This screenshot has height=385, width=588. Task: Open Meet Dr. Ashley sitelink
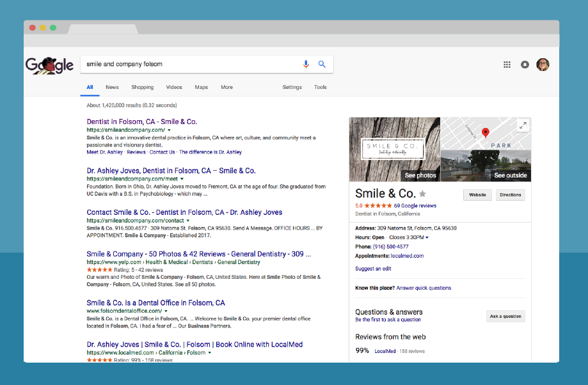click(105, 152)
